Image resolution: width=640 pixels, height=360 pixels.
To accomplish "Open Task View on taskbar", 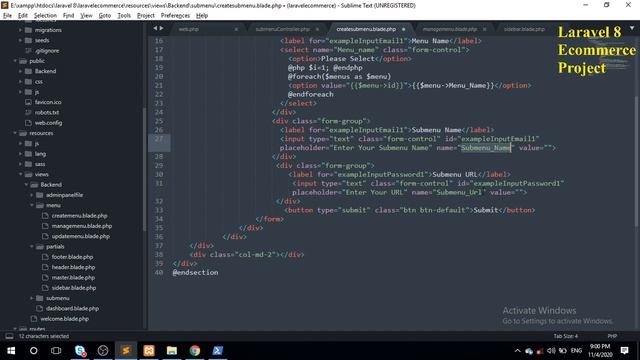I will pos(56,351).
